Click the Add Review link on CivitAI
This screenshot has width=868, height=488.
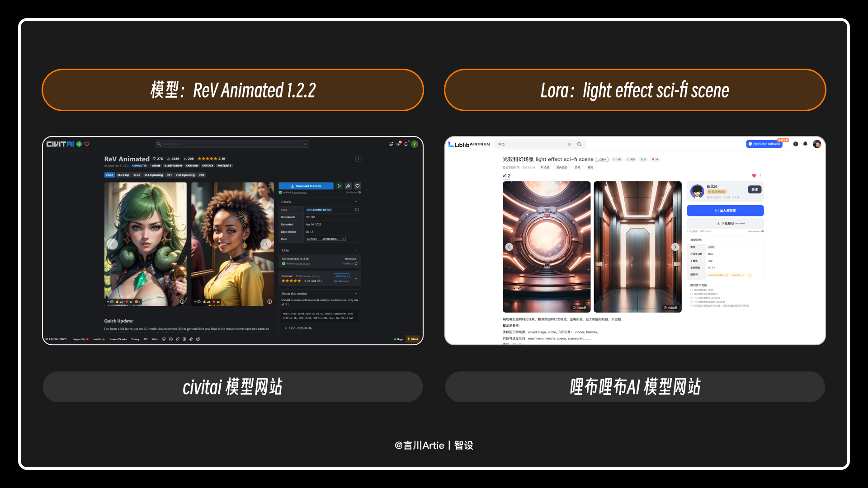(340, 276)
